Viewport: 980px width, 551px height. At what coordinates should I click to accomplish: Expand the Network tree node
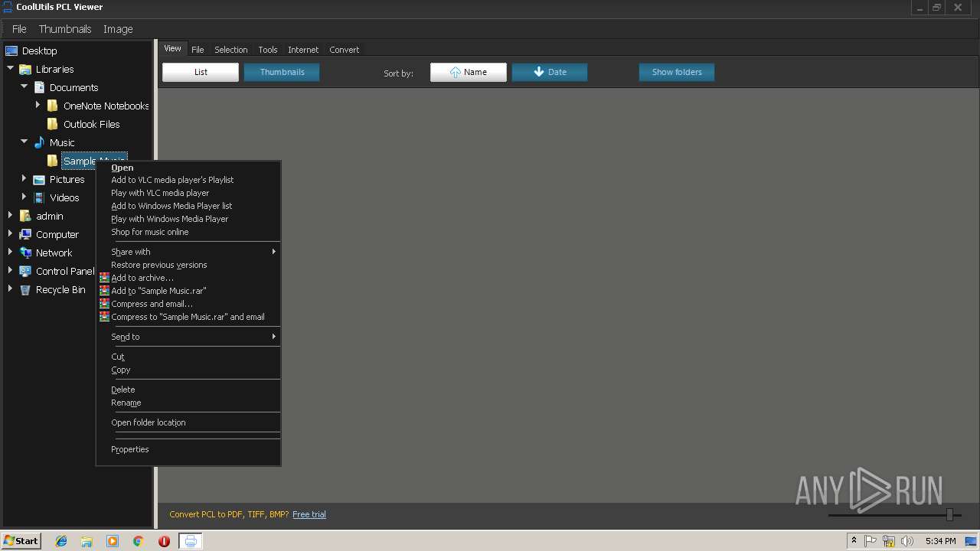(x=10, y=252)
